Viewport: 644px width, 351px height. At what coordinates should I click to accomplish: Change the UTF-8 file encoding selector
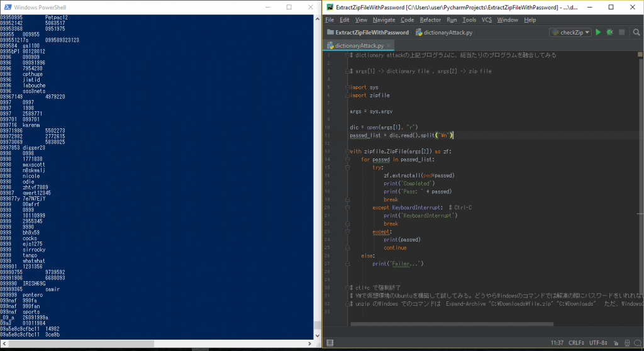point(598,343)
